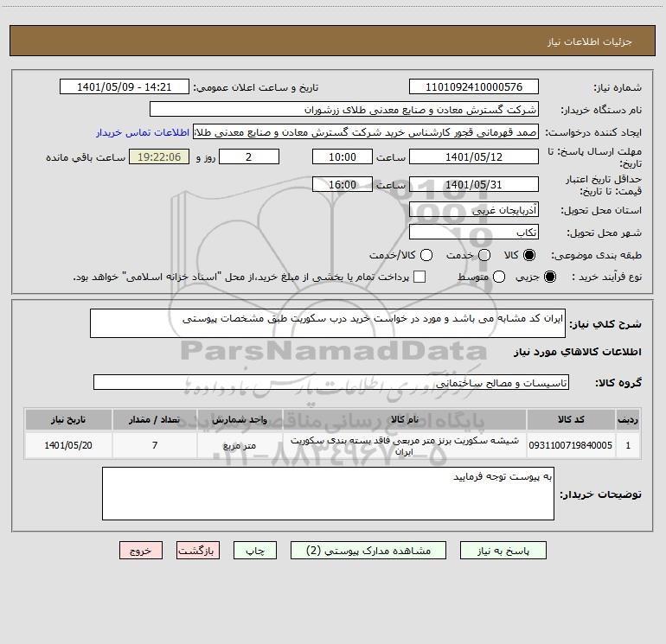Choose the جزیی purchase type radio

tap(549, 277)
